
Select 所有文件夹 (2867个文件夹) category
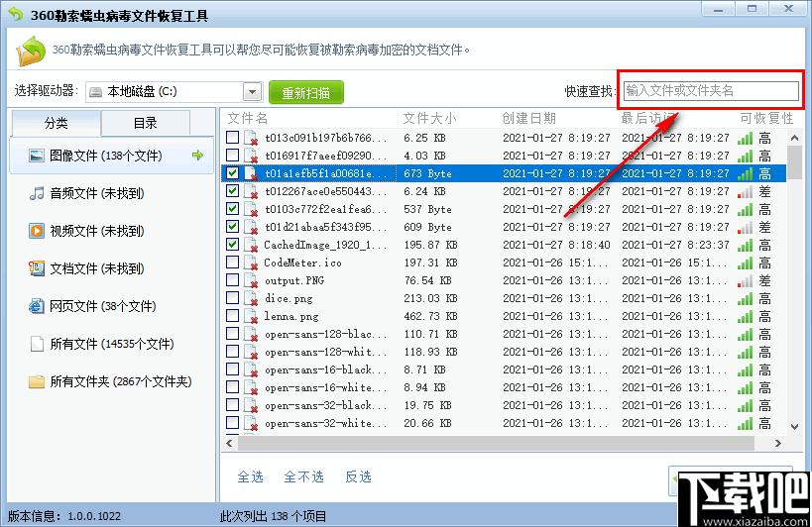click(x=112, y=381)
